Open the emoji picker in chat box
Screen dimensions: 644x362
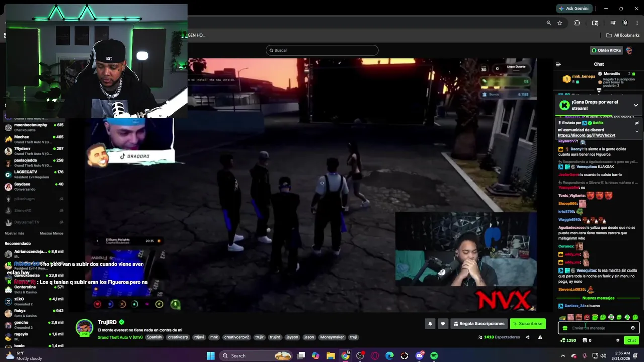pos(633,328)
